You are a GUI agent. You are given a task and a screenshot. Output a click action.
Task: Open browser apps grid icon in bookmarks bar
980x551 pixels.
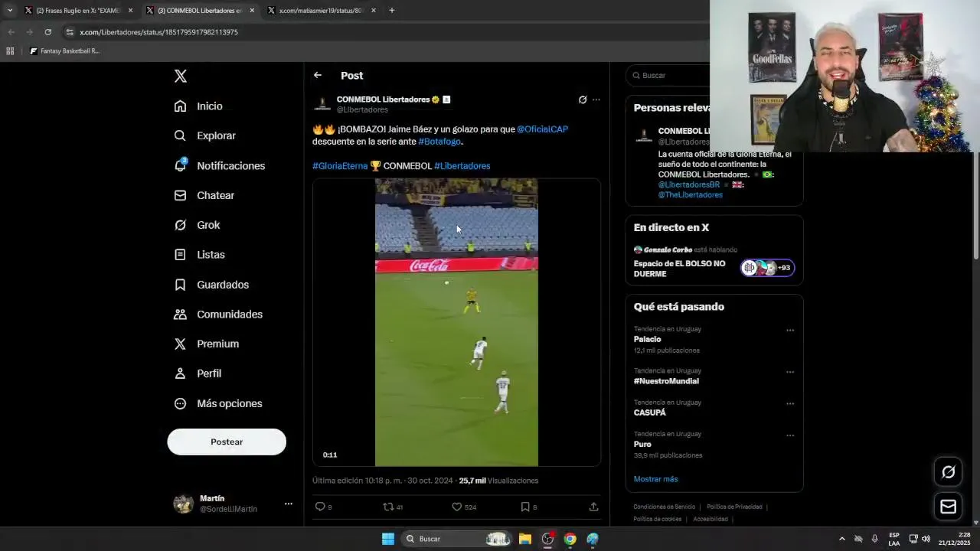(x=10, y=51)
